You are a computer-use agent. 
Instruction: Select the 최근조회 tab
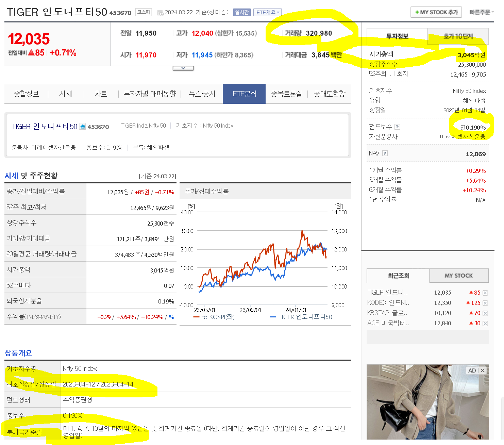(x=398, y=276)
